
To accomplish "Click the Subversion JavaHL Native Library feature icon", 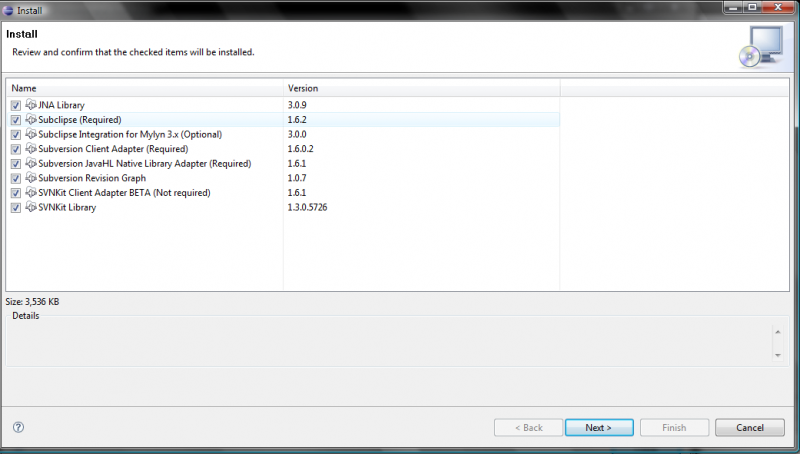I will tap(31, 163).
